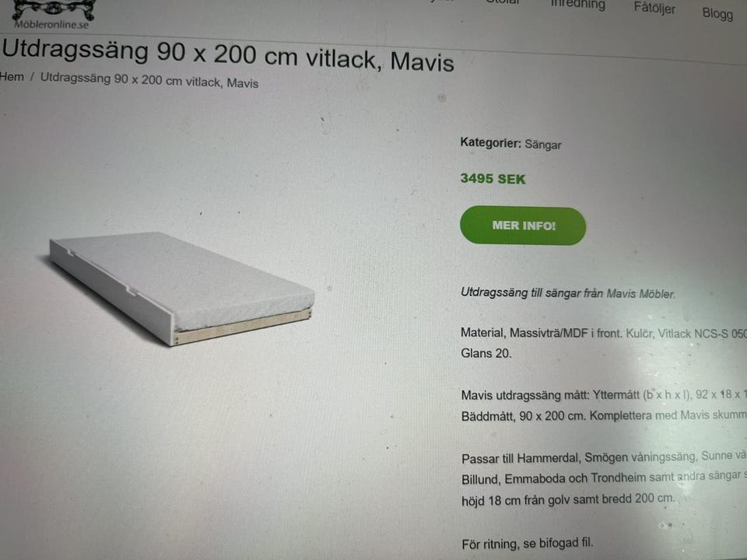Click the pull-out bed product image
Screen dimensions: 747x560
(181, 287)
